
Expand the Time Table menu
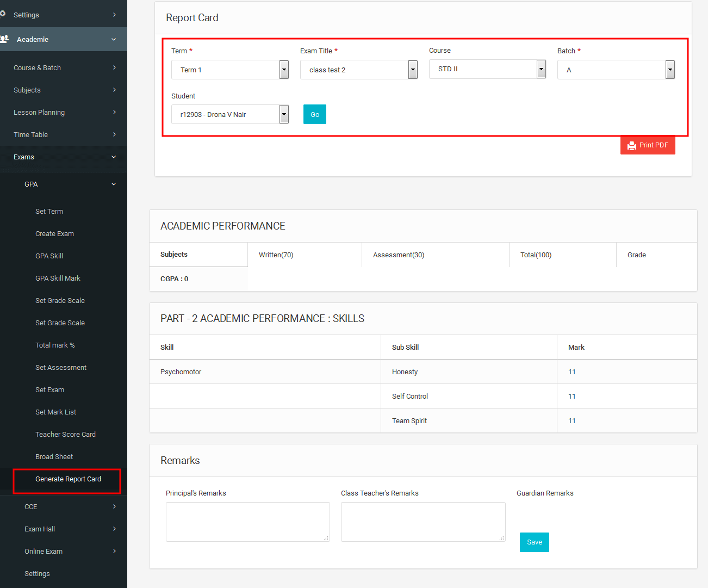[x=64, y=134]
